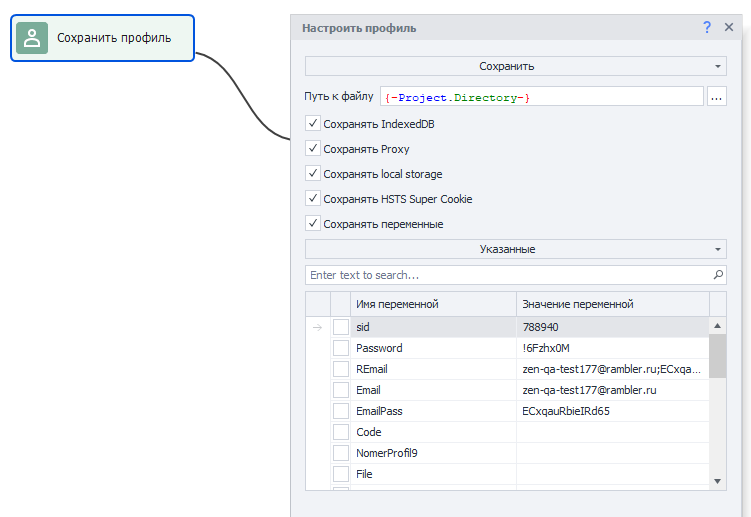Click the Путь к файлу input field
The width and height of the screenshot is (751, 517).
tap(541, 97)
